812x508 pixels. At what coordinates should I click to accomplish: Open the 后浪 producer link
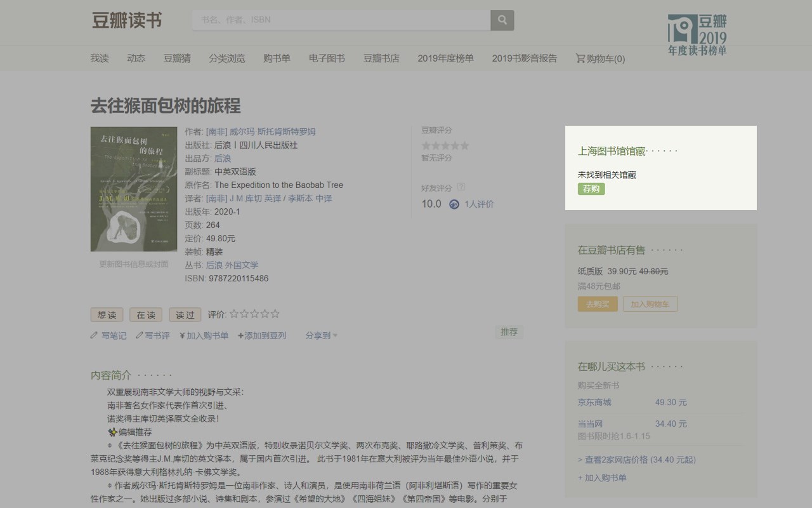(x=223, y=158)
